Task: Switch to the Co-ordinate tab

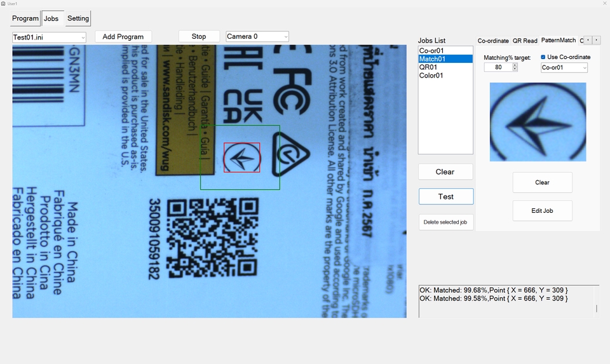Action: (x=493, y=41)
